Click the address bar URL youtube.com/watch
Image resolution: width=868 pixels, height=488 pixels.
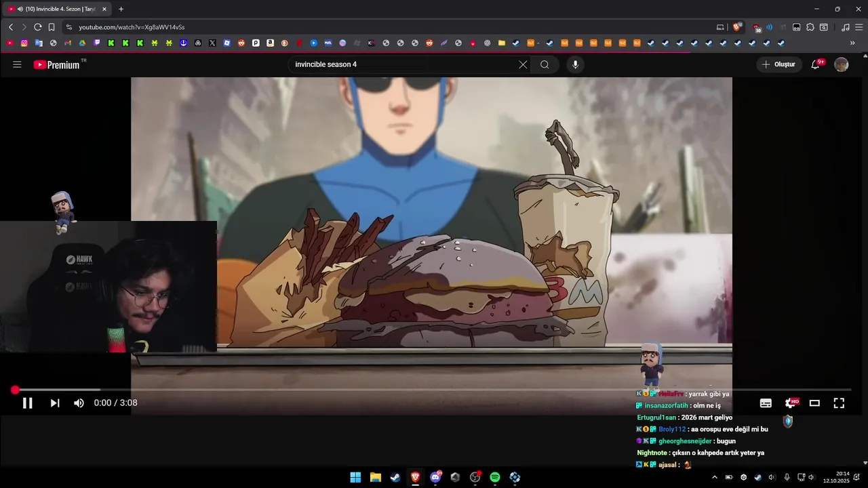(132, 27)
